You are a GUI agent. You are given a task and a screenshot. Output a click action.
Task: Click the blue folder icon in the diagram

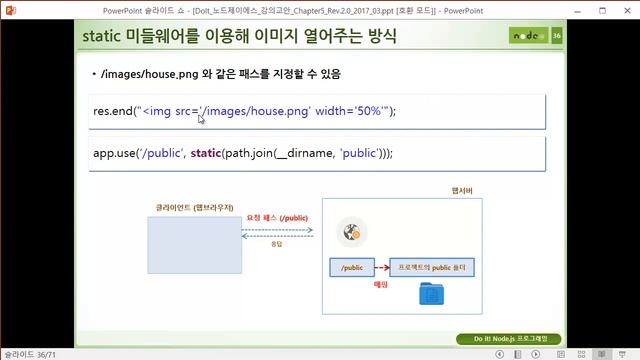(431, 294)
